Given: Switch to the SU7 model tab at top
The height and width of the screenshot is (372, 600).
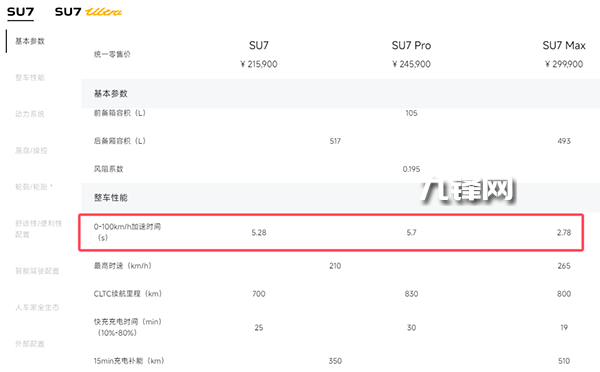Looking at the screenshot, I should click(21, 12).
